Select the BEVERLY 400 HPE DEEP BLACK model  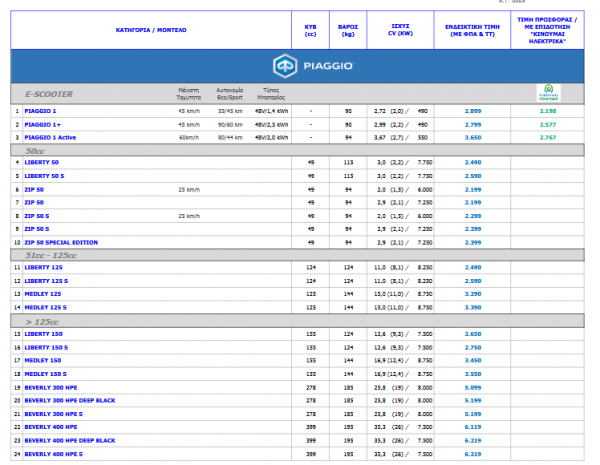pos(70,441)
